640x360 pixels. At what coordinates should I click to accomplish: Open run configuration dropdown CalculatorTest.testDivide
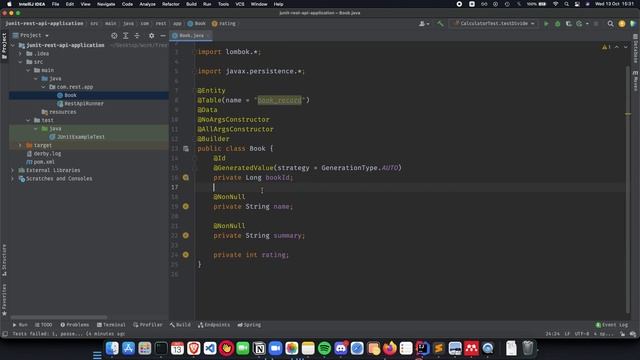coord(494,24)
